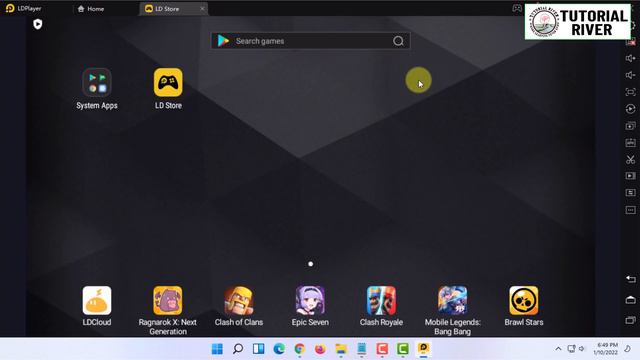The height and width of the screenshot is (360, 640).
Task: Click the Android home button
Action: click(x=631, y=300)
